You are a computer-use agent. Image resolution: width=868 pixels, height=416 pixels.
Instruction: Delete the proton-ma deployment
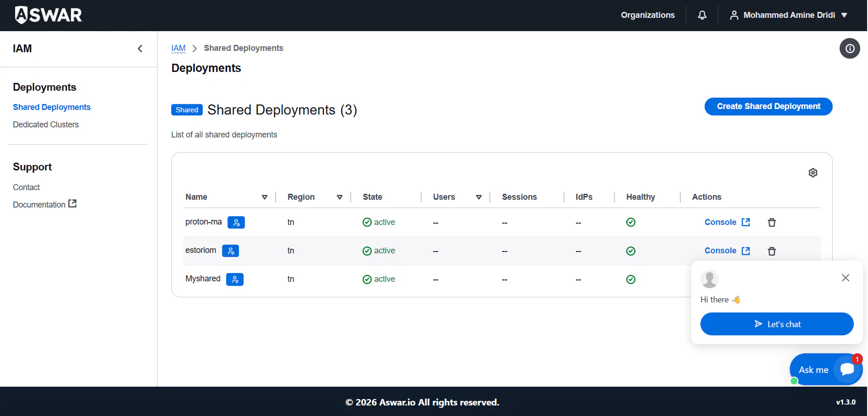[x=772, y=222]
